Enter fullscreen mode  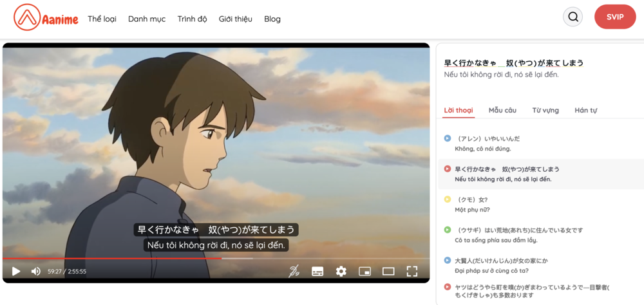pos(412,272)
